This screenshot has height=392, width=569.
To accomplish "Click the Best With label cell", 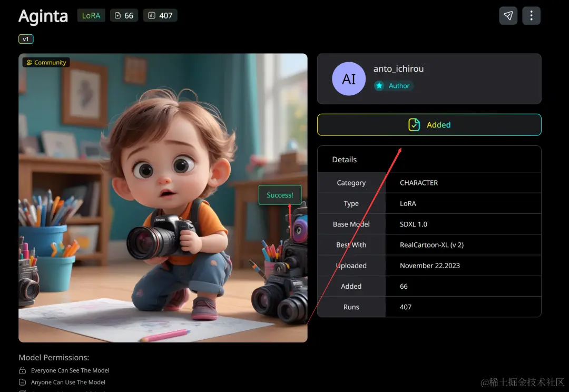I will [x=351, y=245].
